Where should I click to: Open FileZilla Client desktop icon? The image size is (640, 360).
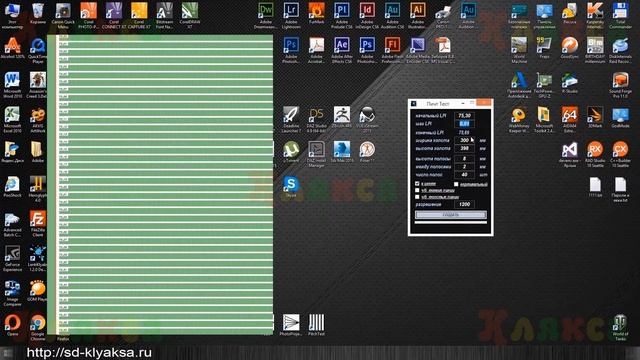click(x=38, y=224)
